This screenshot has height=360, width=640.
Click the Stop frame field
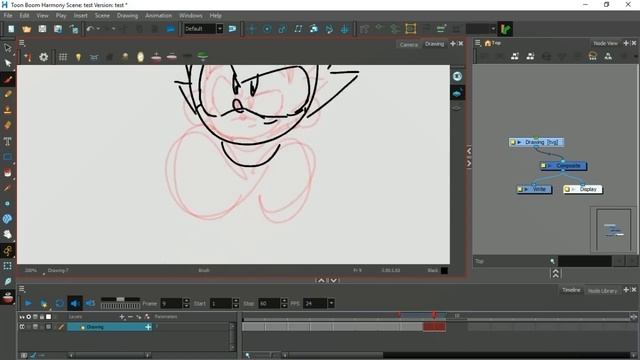pos(269,303)
